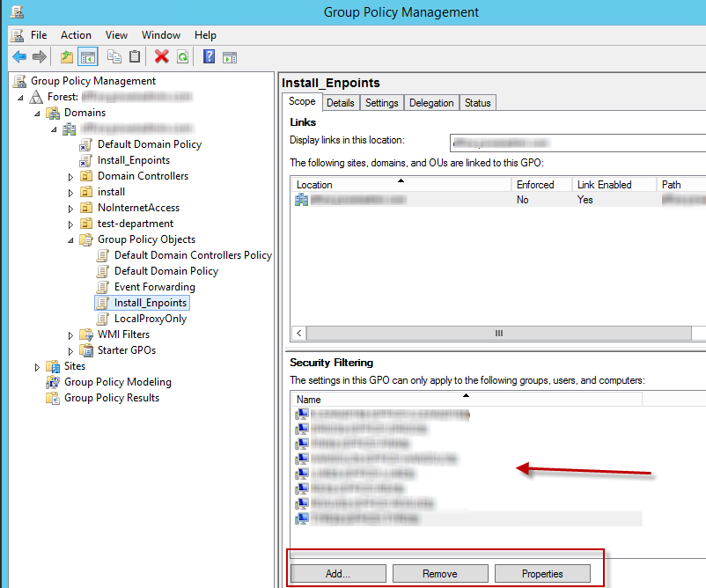The width and height of the screenshot is (706, 588).
Task: Switch to the Delegation tab
Action: click(x=431, y=103)
